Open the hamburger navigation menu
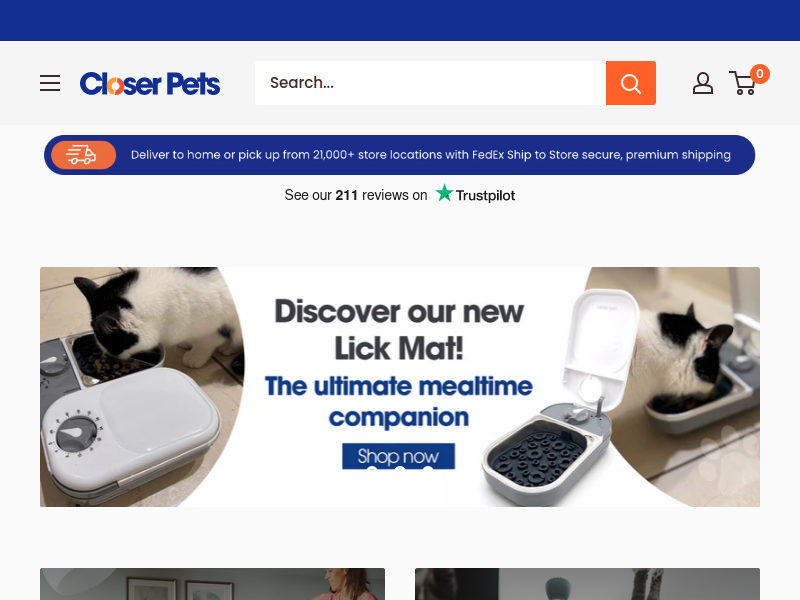Viewport: 800px width, 600px height. (50, 83)
